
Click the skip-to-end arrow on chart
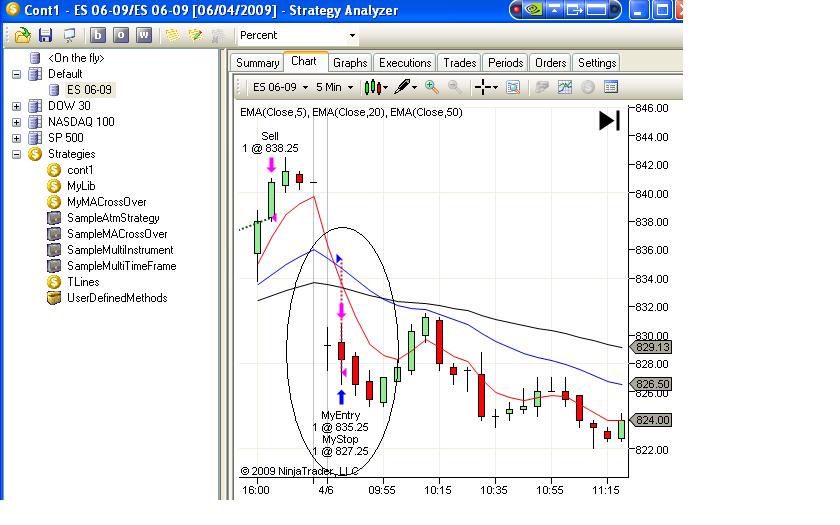click(x=609, y=121)
